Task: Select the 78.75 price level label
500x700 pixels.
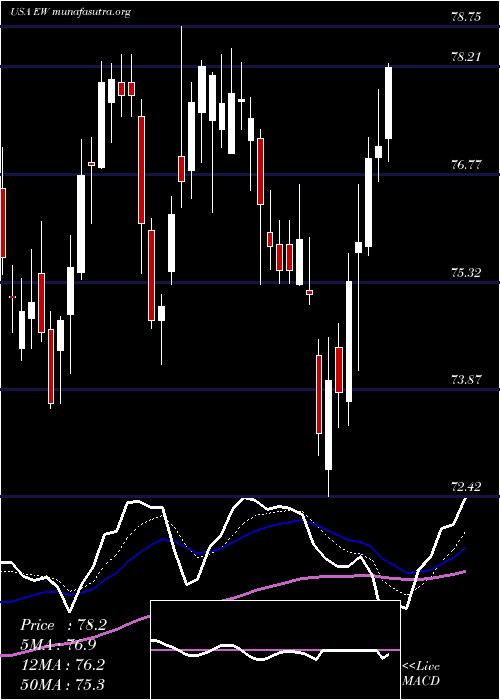Action: point(466,17)
